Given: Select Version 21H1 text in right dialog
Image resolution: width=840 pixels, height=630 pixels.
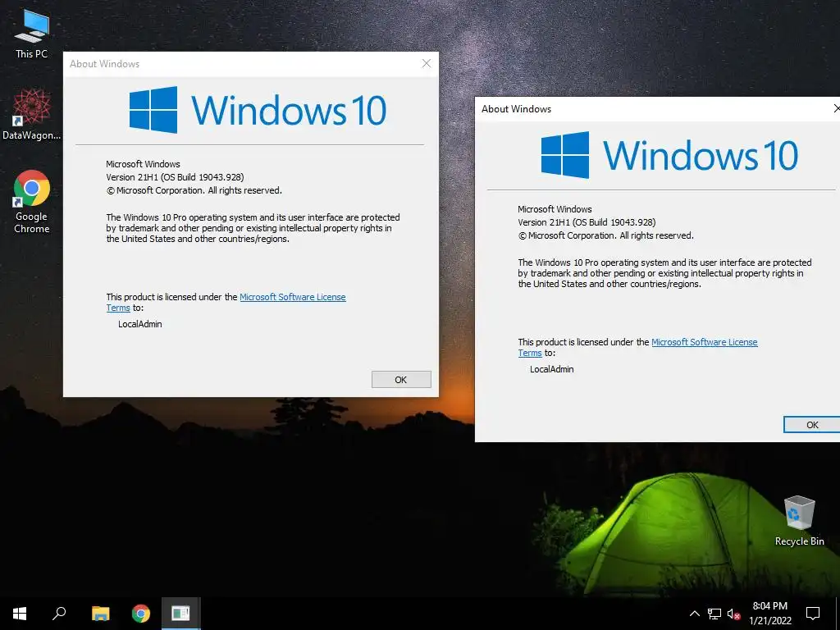Looking at the screenshot, I should [x=587, y=221].
